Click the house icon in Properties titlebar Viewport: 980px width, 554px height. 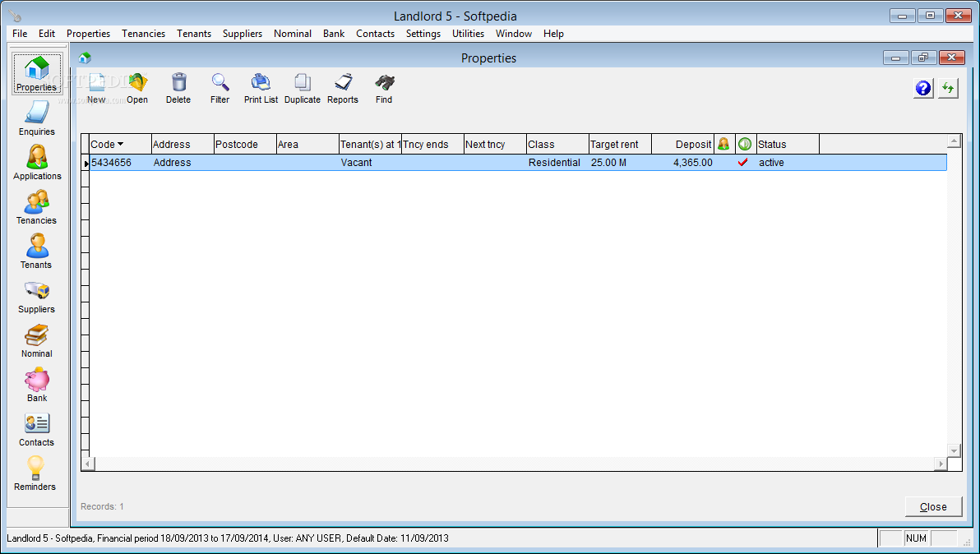(85, 58)
